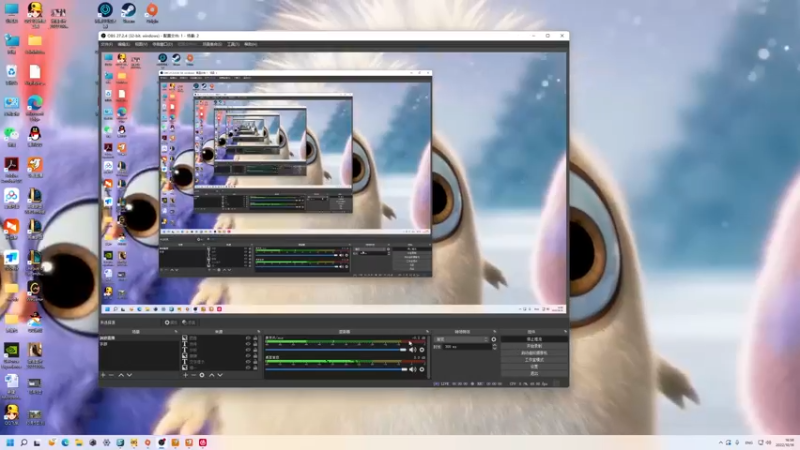The image size is (800, 450).
Task: Open the Steam desktop shortcut
Action: pyautogui.click(x=128, y=13)
